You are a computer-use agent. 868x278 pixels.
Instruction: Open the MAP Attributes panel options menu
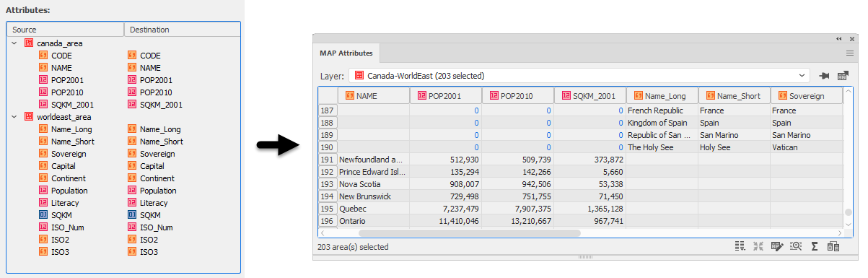pos(850,53)
